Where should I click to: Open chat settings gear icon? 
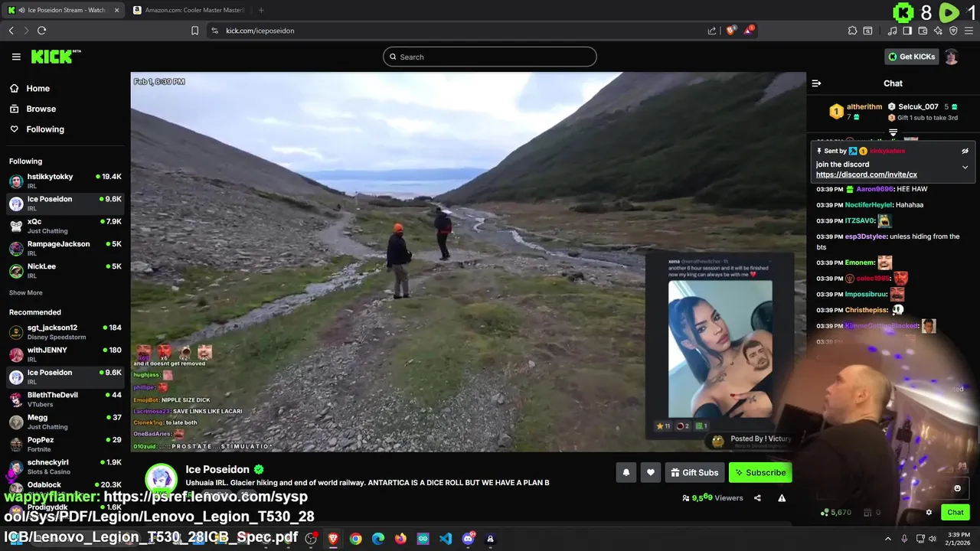point(929,513)
